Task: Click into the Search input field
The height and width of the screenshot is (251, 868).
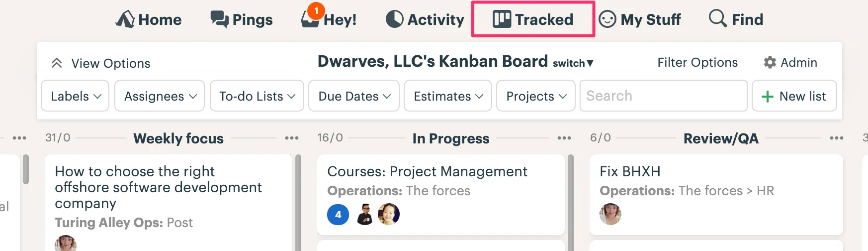Action: pos(664,96)
